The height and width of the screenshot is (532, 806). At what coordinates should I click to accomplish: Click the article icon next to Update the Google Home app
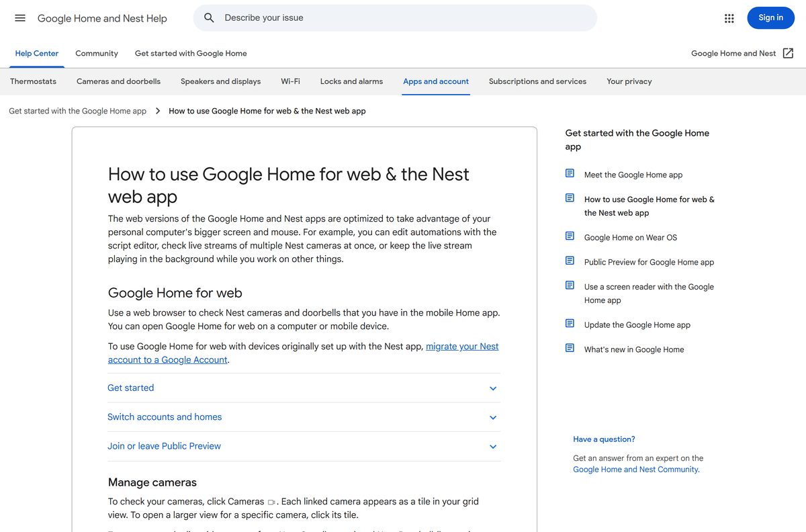tap(570, 323)
